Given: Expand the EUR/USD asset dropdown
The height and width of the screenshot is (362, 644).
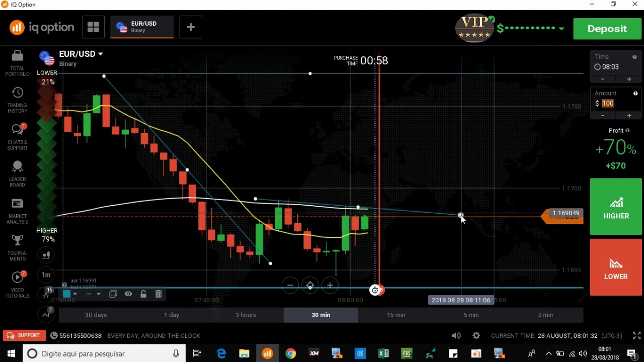Looking at the screenshot, I should (101, 54).
